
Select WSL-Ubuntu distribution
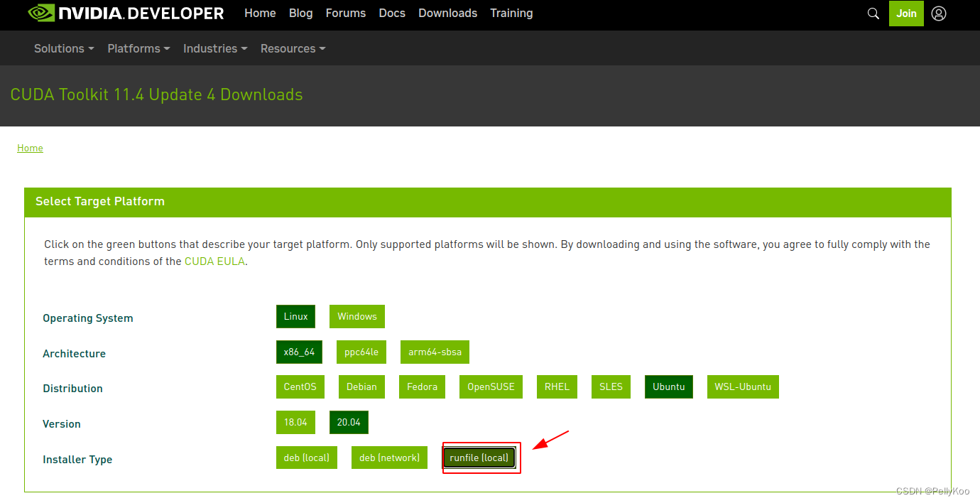(743, 386)
